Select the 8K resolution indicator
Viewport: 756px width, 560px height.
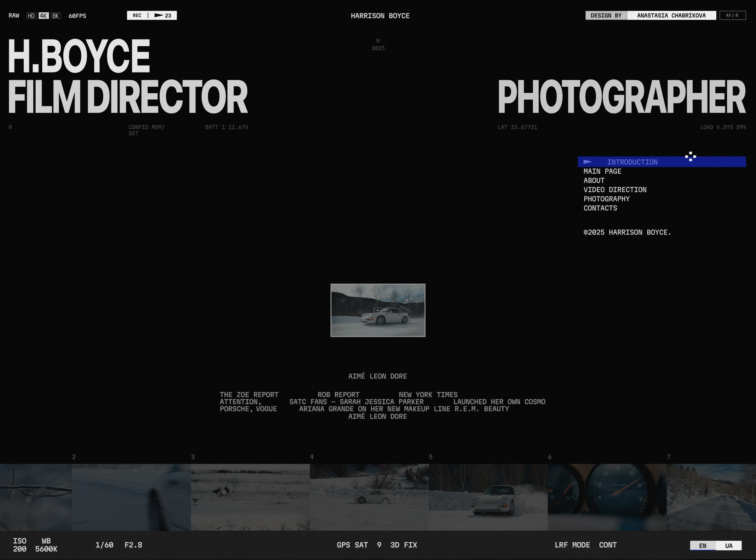[x=55, y=15]
